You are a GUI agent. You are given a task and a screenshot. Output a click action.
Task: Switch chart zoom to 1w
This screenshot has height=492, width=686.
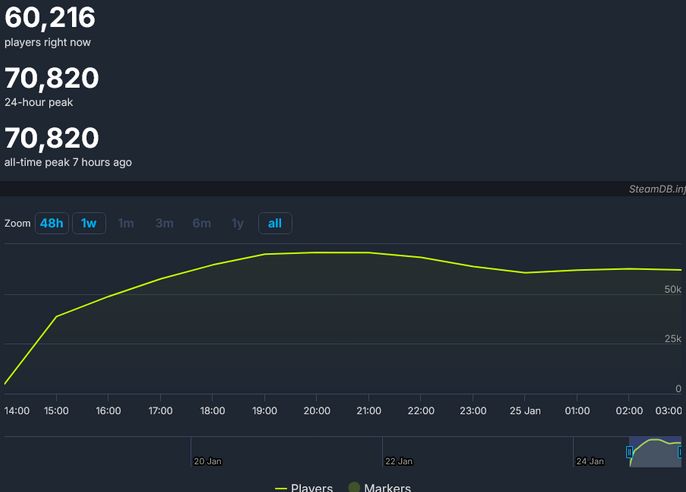89,223
